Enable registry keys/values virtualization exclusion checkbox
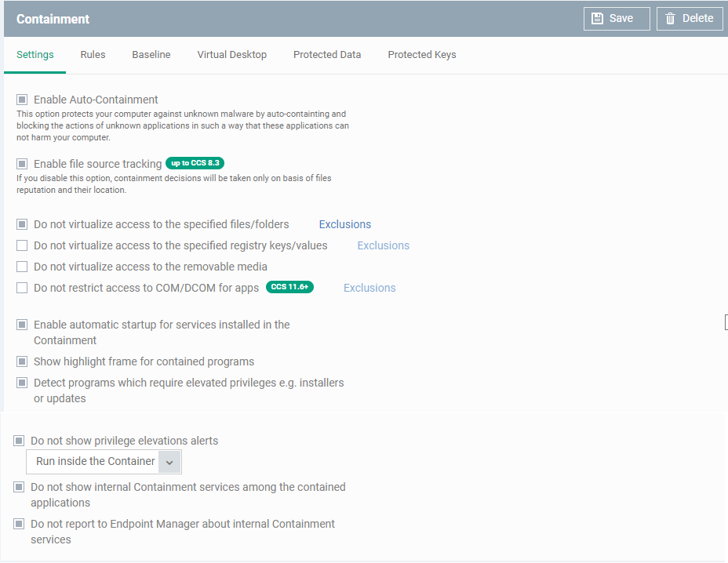This screenshot has width=728, height=563. tap(22, 245)
